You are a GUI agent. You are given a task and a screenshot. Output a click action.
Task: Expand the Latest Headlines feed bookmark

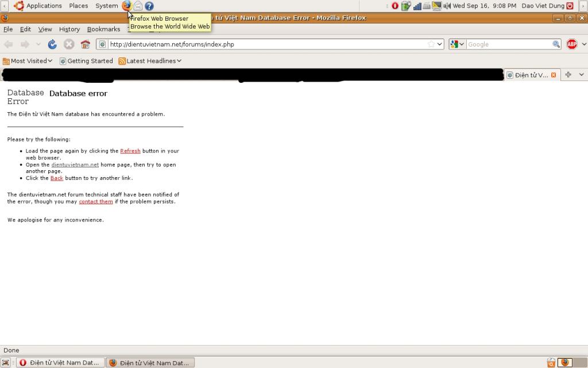tap(150, 61)
